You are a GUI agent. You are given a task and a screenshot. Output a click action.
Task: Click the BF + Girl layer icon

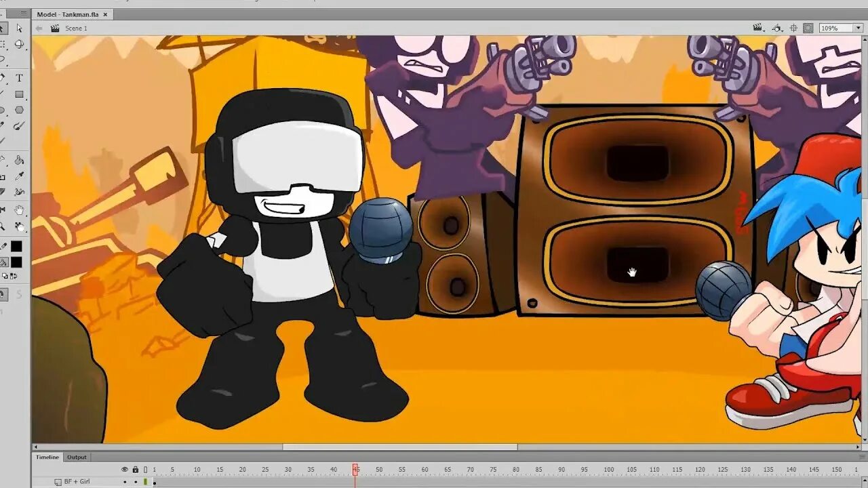[58, 482]
